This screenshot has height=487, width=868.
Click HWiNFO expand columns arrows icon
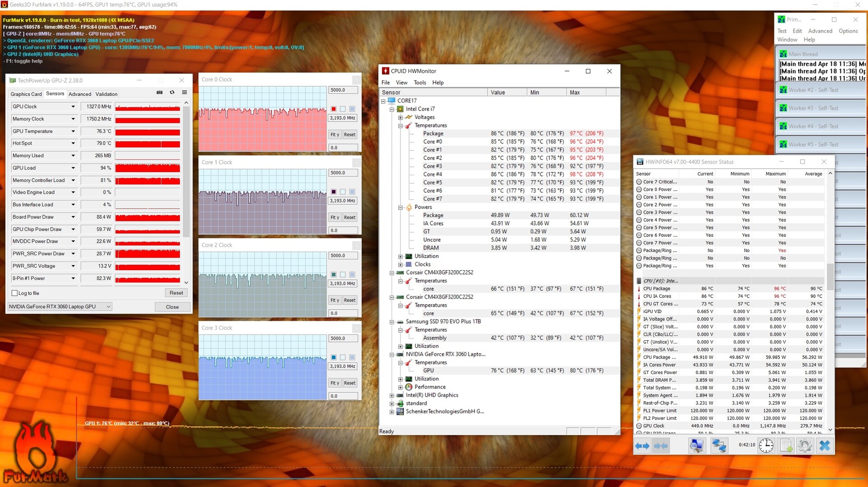pos(642,445)
